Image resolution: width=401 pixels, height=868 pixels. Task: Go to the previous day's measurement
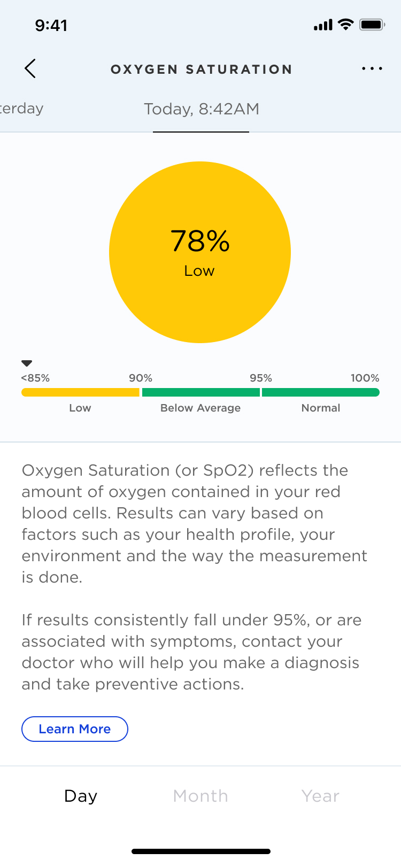point(21,108)
